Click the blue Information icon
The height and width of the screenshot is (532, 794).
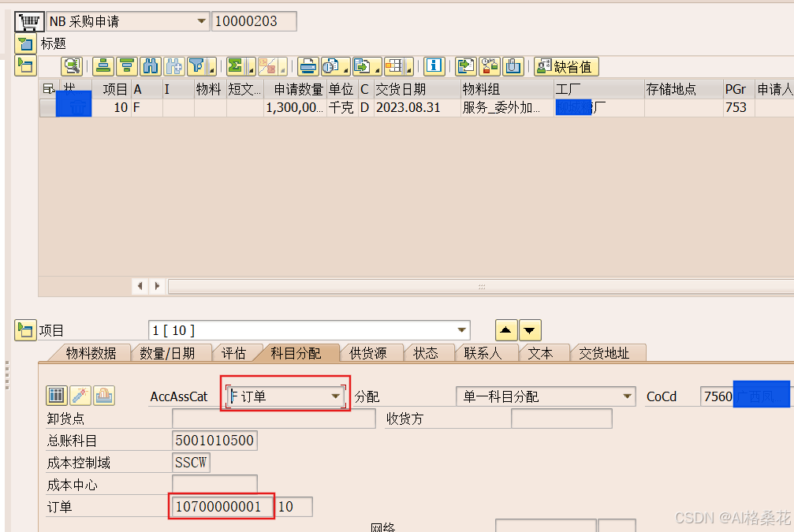(x=434, y=66)
